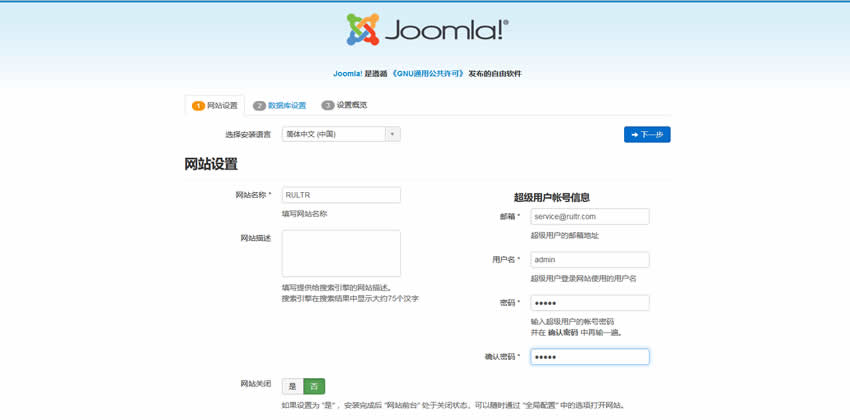Set 网站关闭 to 否

(314, 386)
